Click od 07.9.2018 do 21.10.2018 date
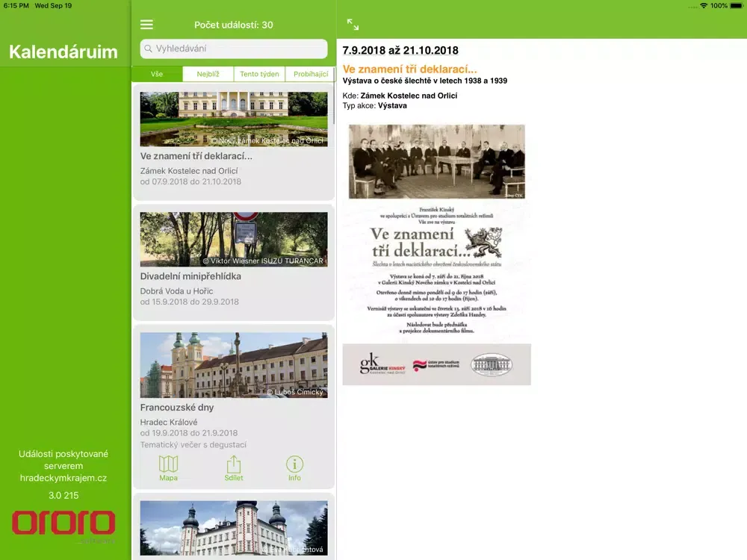 point(190,181)
